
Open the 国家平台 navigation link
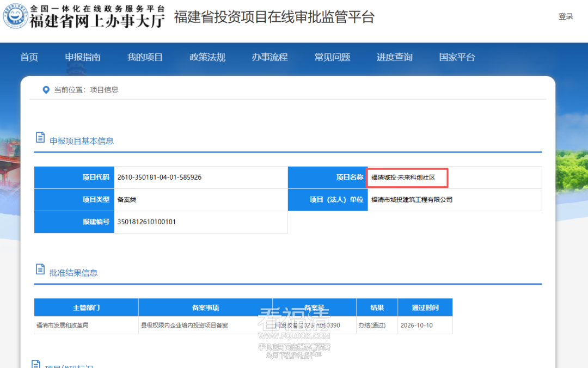[x=457, y=57]
